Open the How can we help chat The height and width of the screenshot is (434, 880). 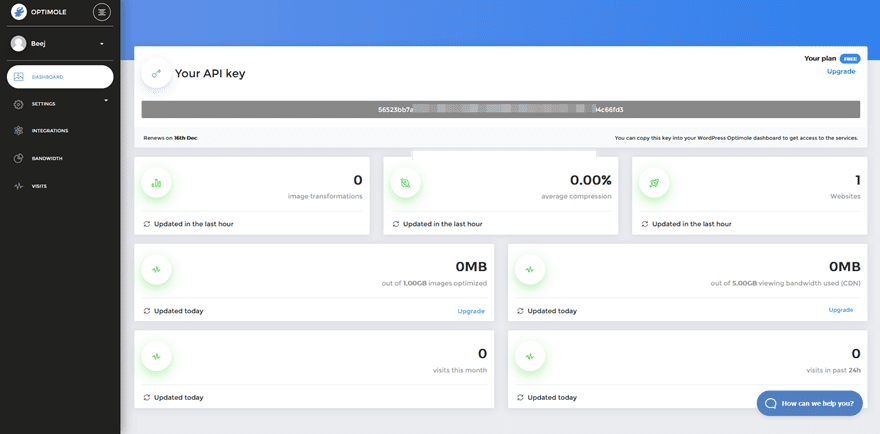[809, 403]
